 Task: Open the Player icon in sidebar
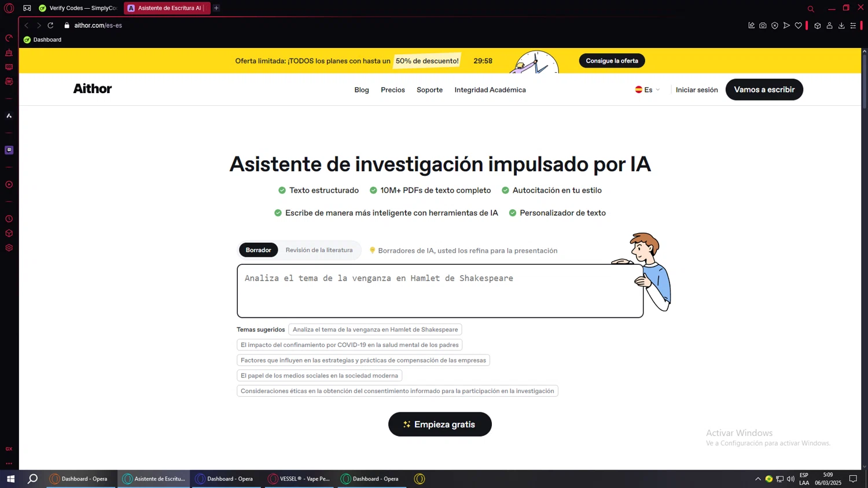[9, 184]
